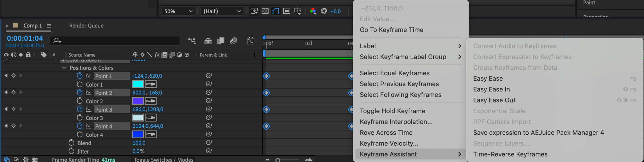
Task: Click the Toggle Switches / Modes button
Action: point(164,159)
